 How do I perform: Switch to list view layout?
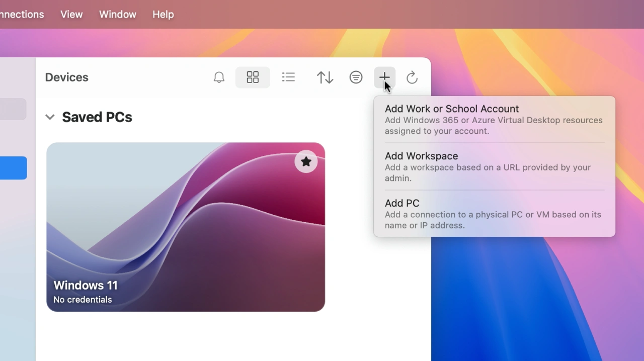(288, 77)
